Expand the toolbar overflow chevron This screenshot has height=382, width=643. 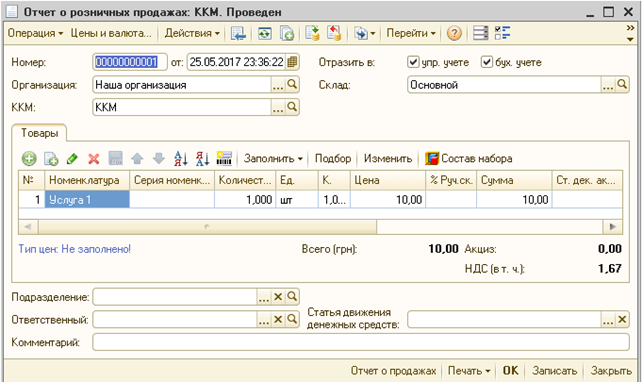[630, 28]
